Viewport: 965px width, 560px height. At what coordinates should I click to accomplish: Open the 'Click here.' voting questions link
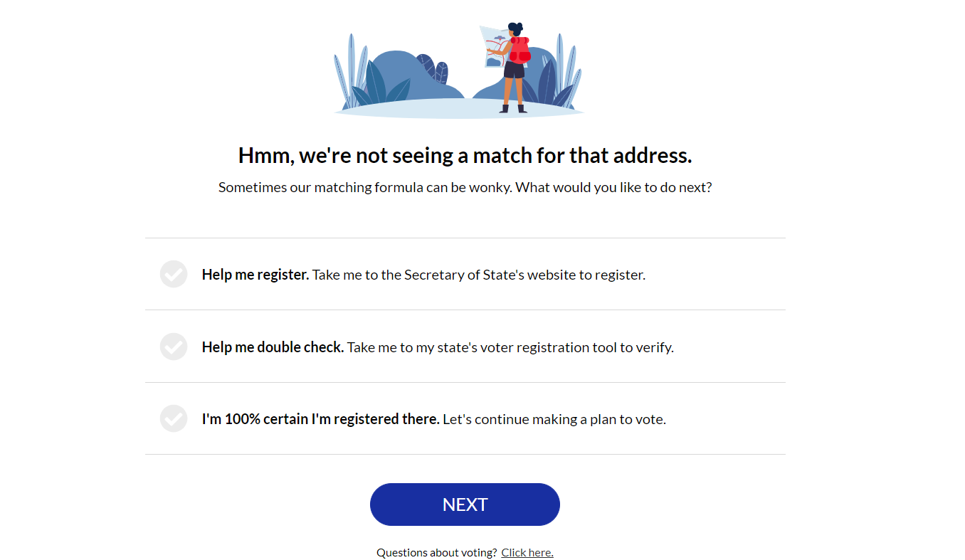(527, 553)
